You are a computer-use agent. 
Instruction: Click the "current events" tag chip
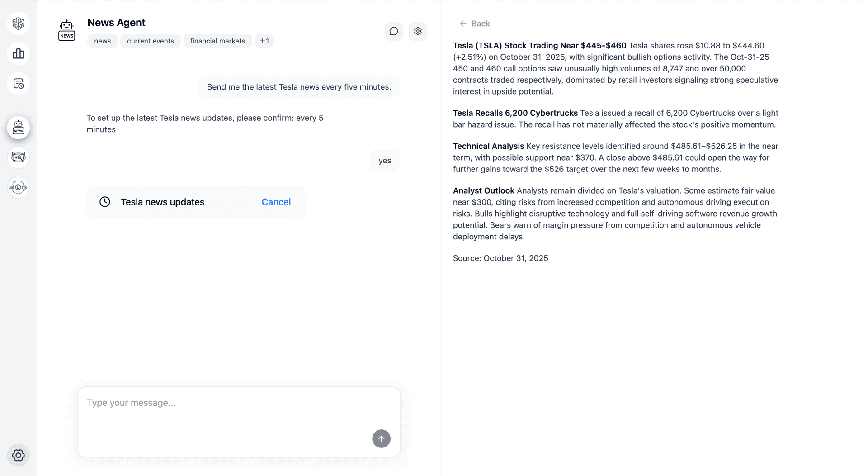coord(151,41)
